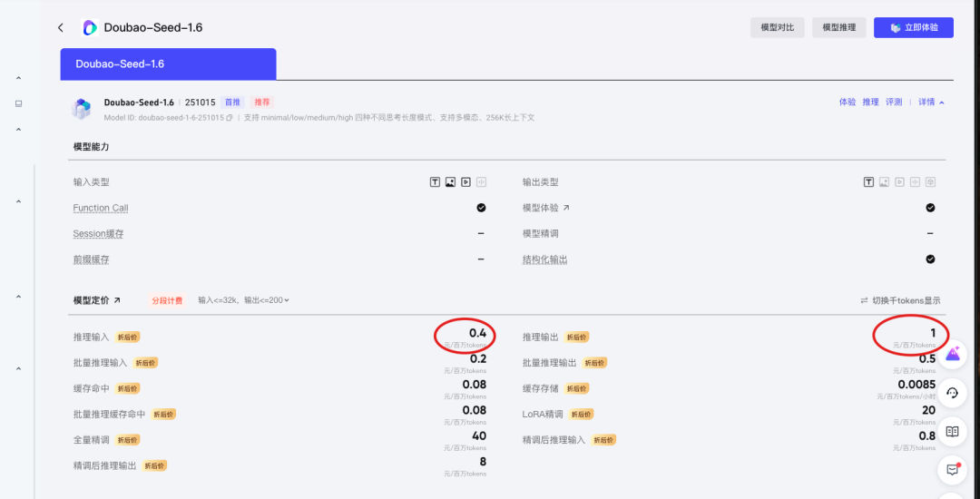Toggle 切换千tokens显示 price unit display
Viewport: 980px width, 499px height.
[900, 300]
